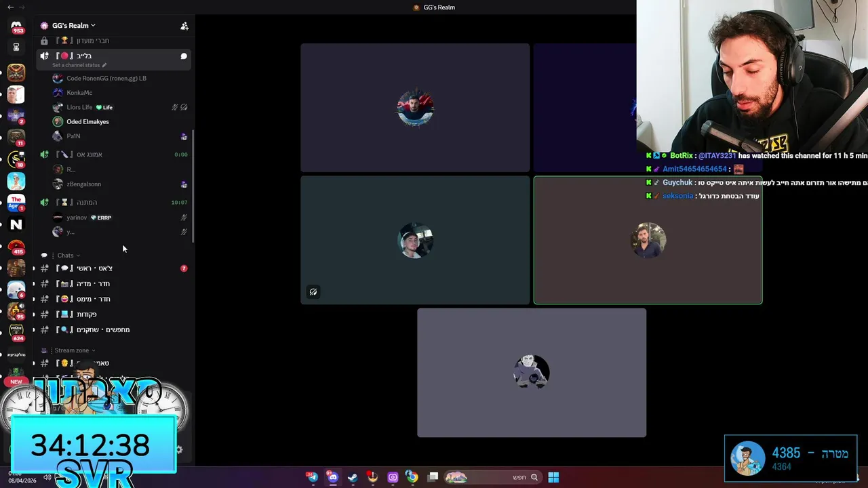This screenshot has height=488, width=868.
Task: Open Google Chrome from the taskbar
Action: point(412,477)
